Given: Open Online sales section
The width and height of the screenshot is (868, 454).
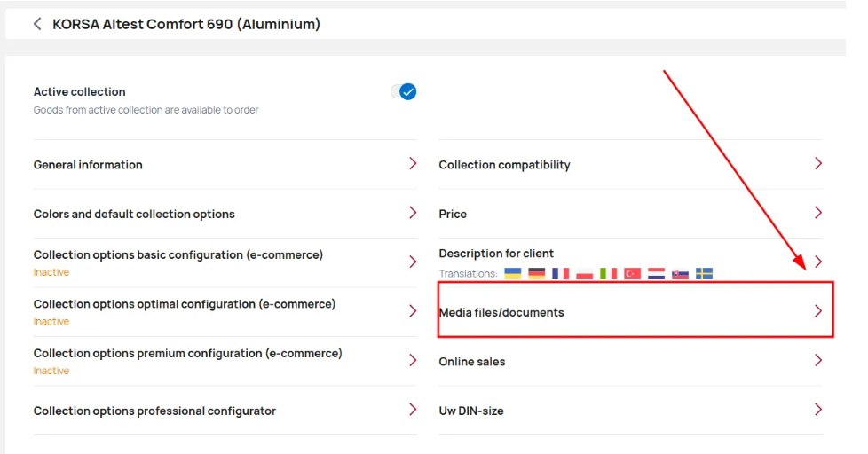Looking at the screenshot, I should coord(630,361).
